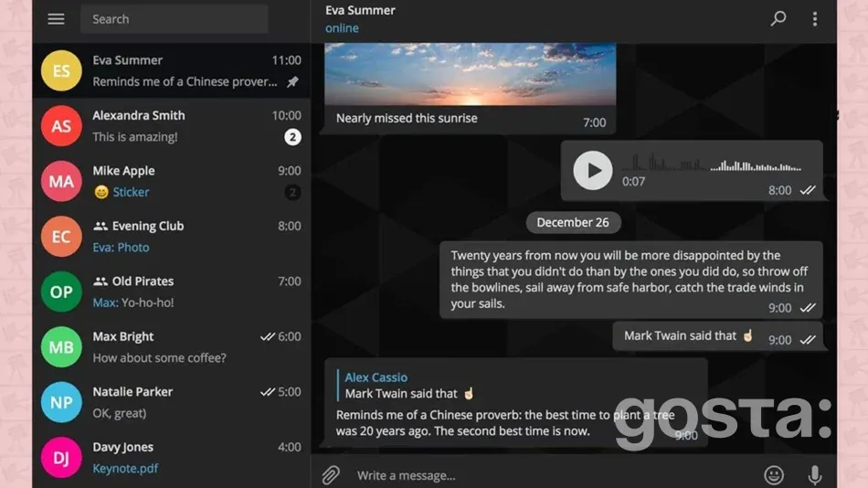Click the pin icon on Eva Summer chat
The image size is (868, 488).
coord(293,82)
